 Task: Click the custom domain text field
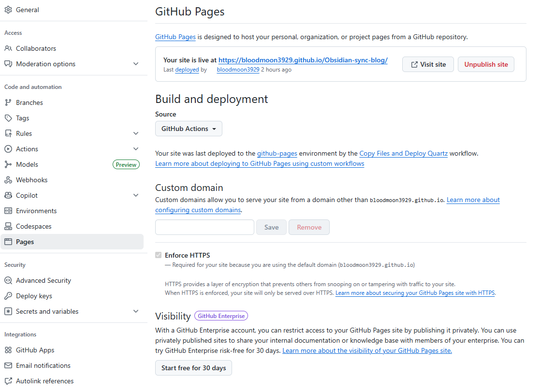pos(204,227)
